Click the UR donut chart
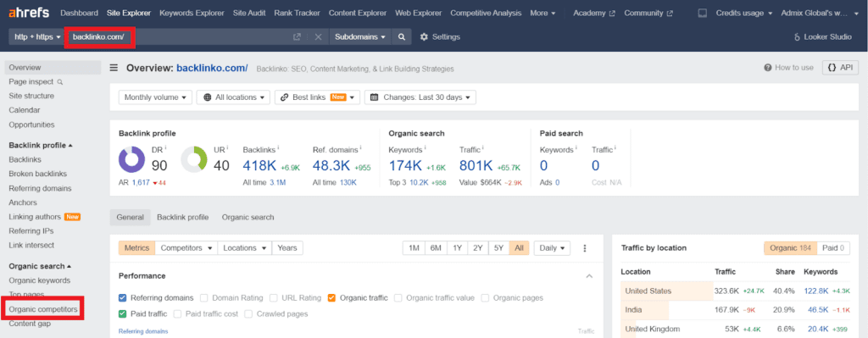This screenshot has width=868, height=338. (194, 159)
